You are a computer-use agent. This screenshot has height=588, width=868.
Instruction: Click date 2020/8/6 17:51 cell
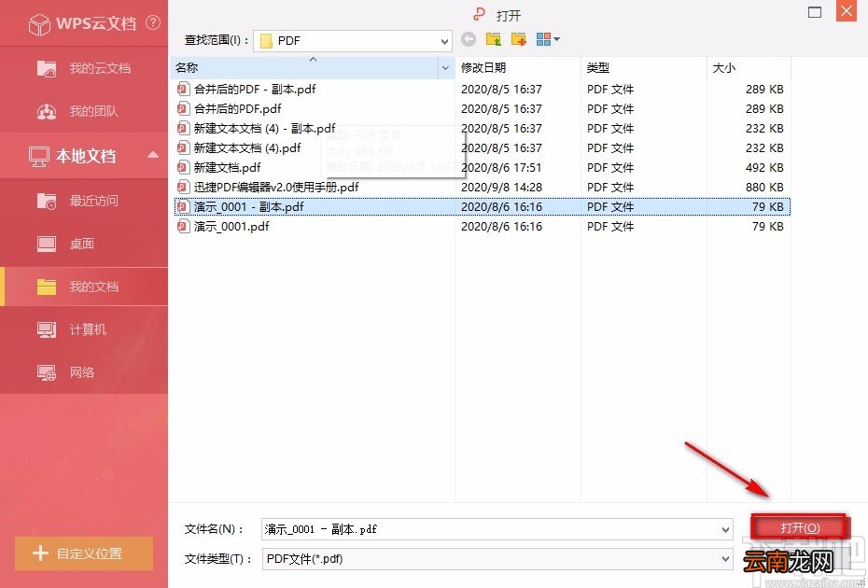[x=501, y=167]
